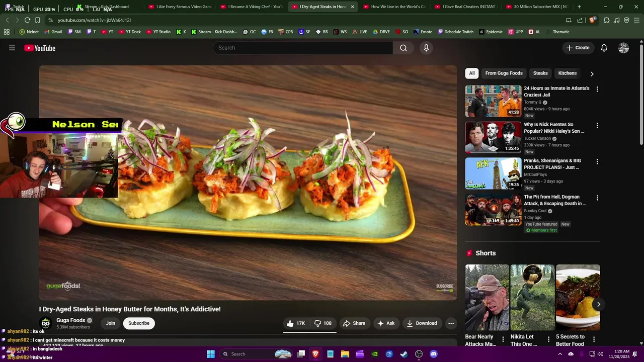Viewport: 644px width, 362px height.
Task: Open the 24 Hours as Inmate thumbnail
Action: (x=493, y=101)
